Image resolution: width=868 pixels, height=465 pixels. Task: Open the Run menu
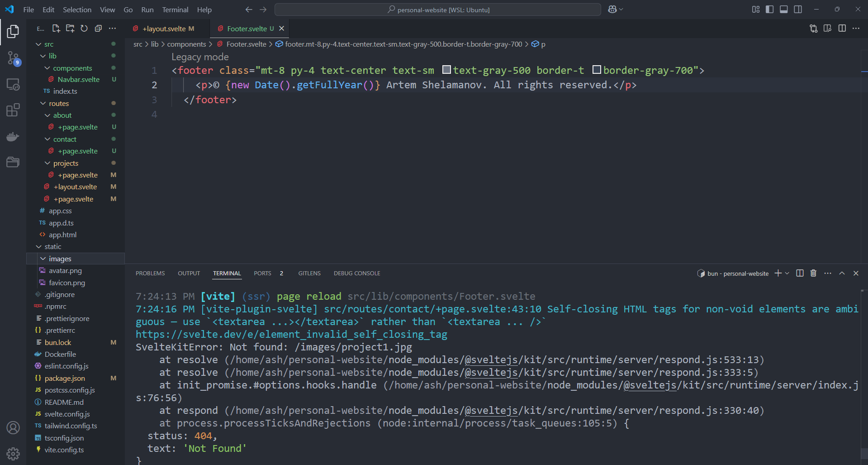click(x=147, y=10)
